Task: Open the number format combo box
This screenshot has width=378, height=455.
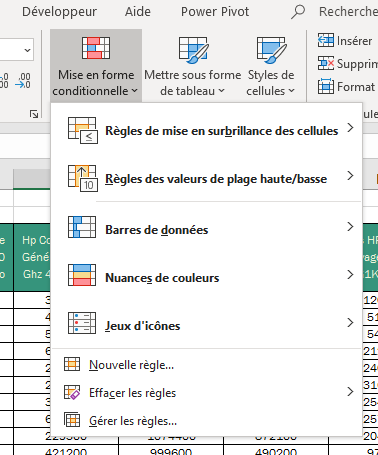Action: click(17, 50)
